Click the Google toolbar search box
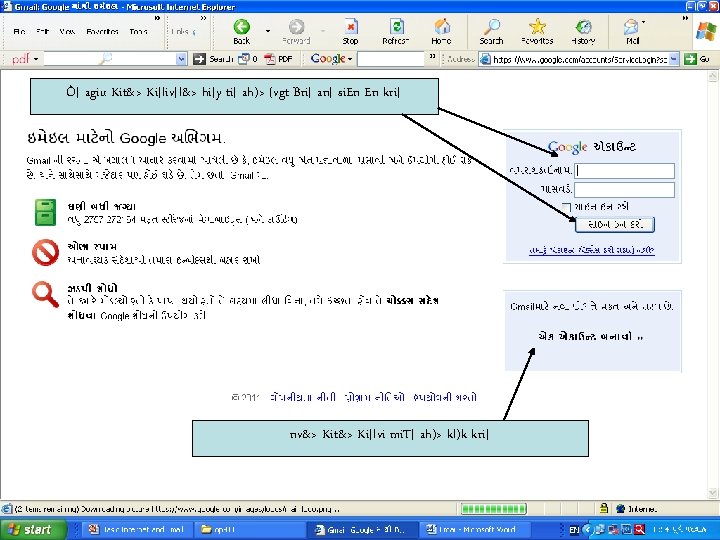 coord(391,59)
